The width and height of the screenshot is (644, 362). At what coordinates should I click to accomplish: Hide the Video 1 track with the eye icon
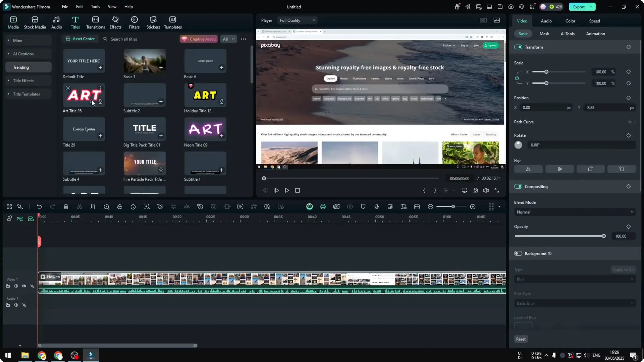tap(24, 286)
